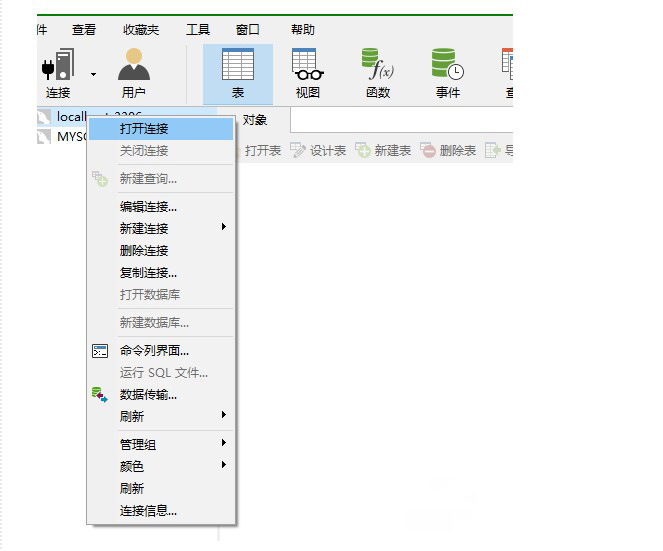Click the Connection plug icon in toolbar
The image size is (663, 551).
pos(57,67)
